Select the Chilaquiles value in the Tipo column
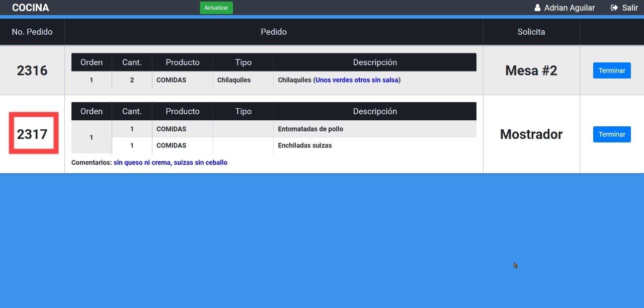The width and height of the screenshot is (644, 308). pyautogui.click(x=234, y=80)
